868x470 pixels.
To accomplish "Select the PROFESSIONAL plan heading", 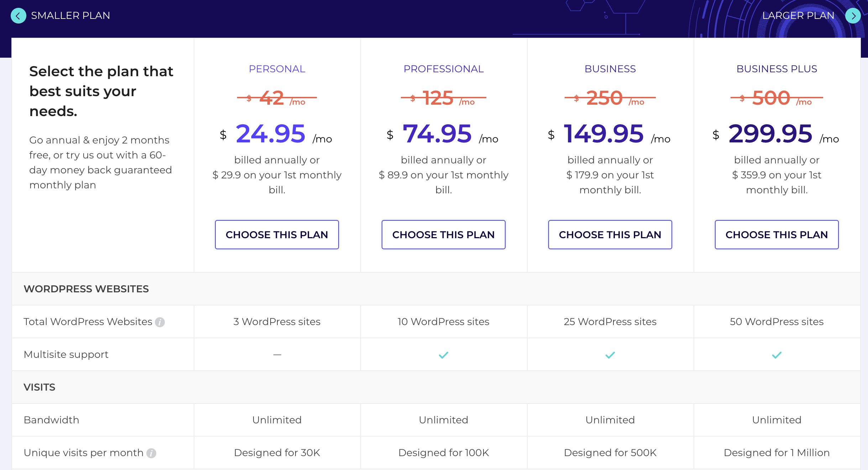I will tap(444, 69).
